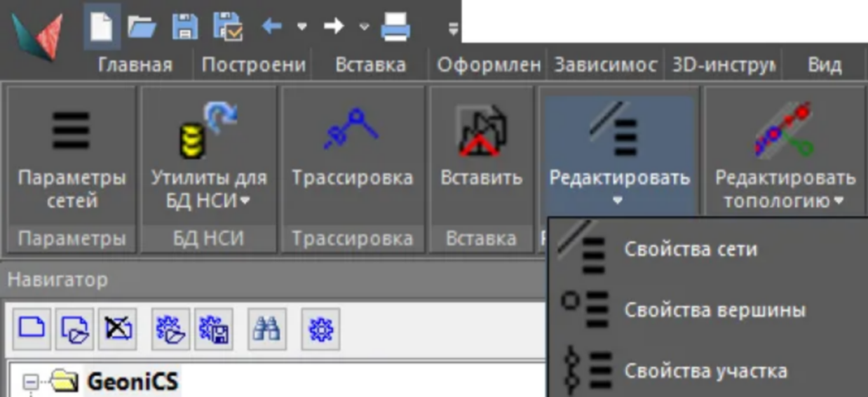Click the new document icon
Image resolution: width=868 pixels, height=397 pixels.
click(x=102, y=27)
